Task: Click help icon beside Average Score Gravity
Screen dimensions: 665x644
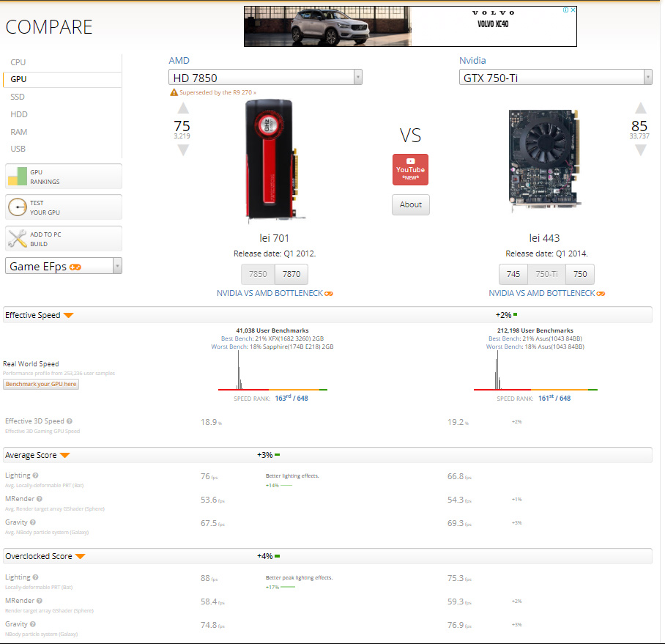Action: tap(33, 522)
